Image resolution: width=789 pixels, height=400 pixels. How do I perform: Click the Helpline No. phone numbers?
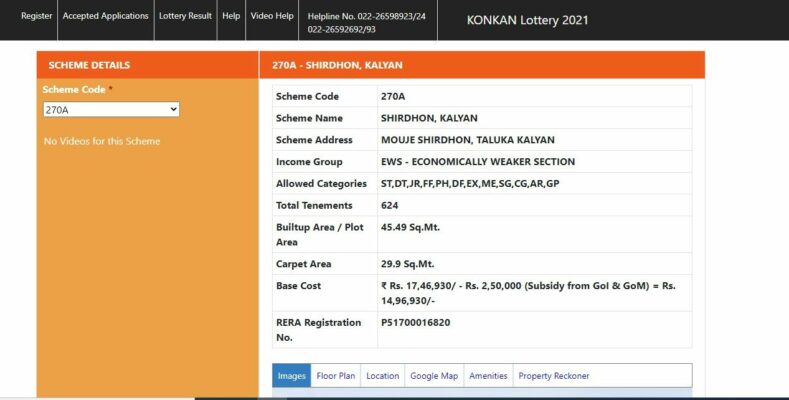[366, 23]
